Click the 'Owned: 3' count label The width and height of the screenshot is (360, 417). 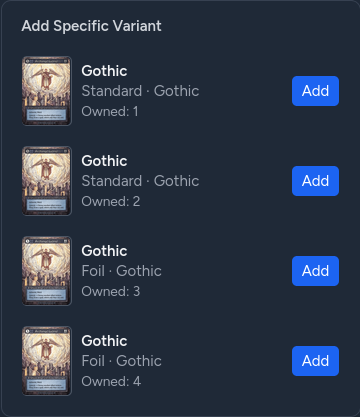pos(111,291)
